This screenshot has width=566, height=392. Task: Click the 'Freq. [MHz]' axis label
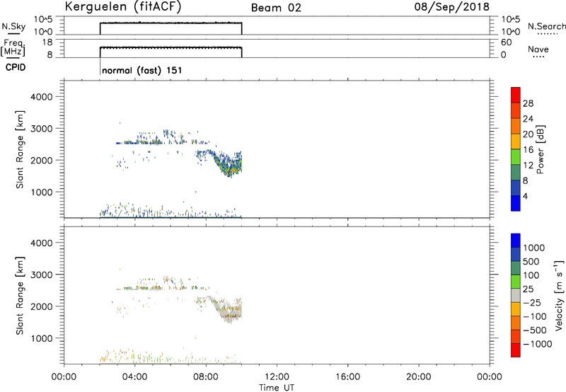click(x=13, y=47)
